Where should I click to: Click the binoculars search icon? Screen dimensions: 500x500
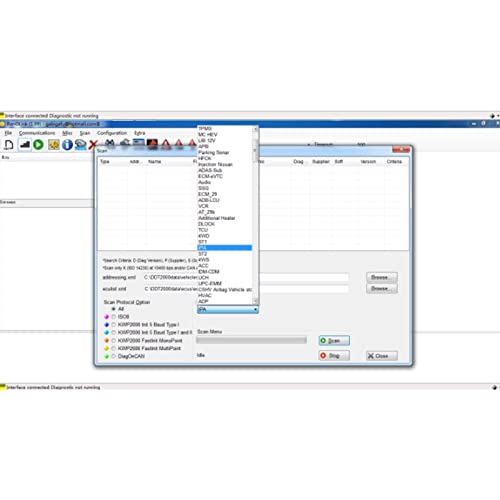[x=110, y=143]
